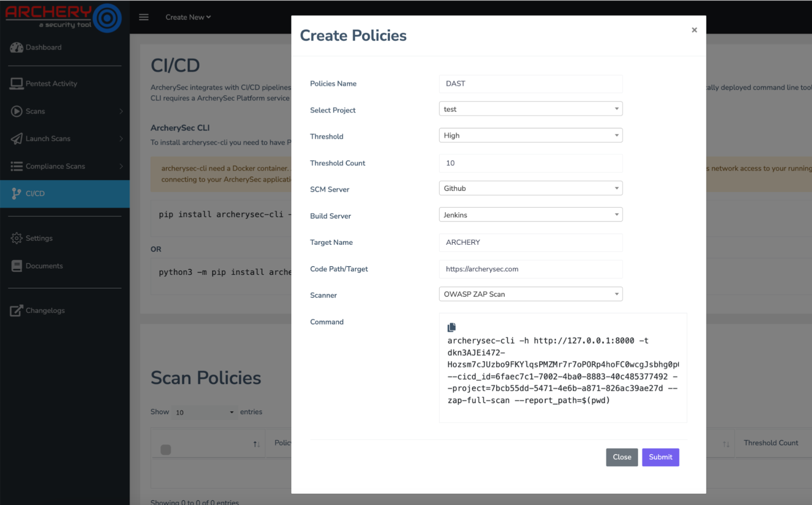The height and width of the screenshot is (505, 812).
Task: Click the Compliance Scans list icon
Action: point(17,166)
